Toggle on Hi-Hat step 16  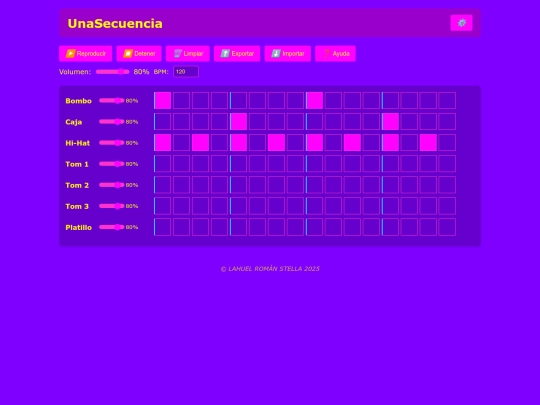click(447, 143)
